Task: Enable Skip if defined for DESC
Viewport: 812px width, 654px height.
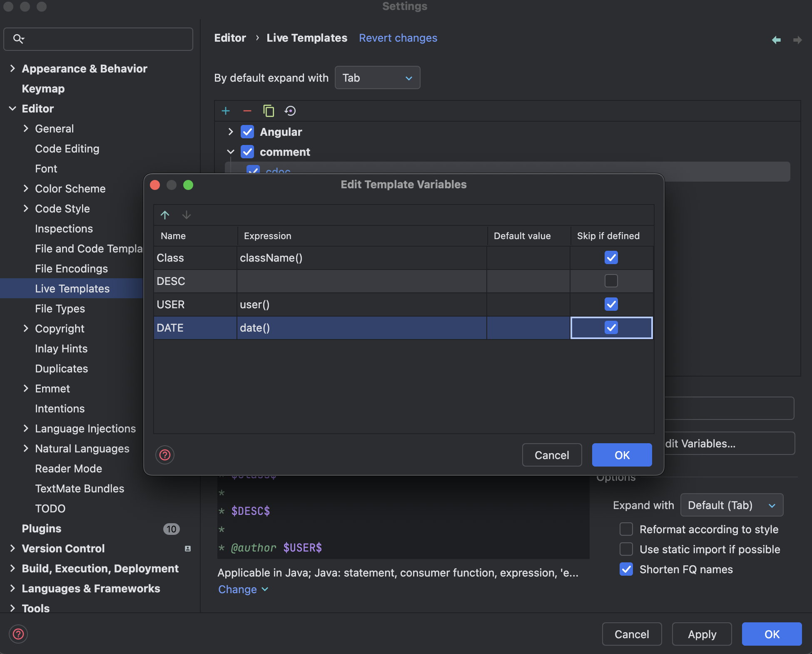Action: click(x=611, y=281)
